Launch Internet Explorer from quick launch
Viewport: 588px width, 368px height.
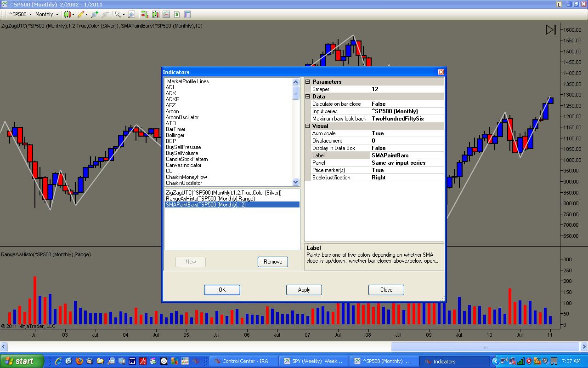[x=58, y=361]
